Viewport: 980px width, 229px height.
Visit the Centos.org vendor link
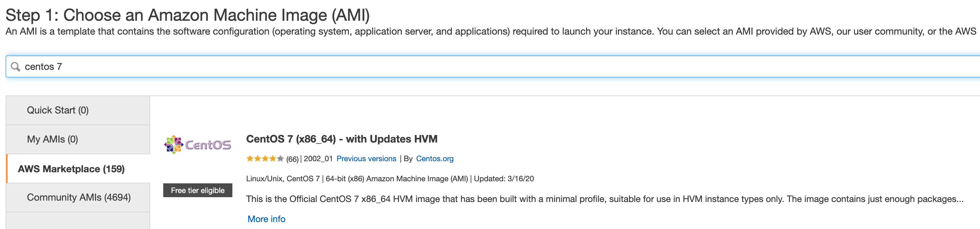(x=434, y=159)
